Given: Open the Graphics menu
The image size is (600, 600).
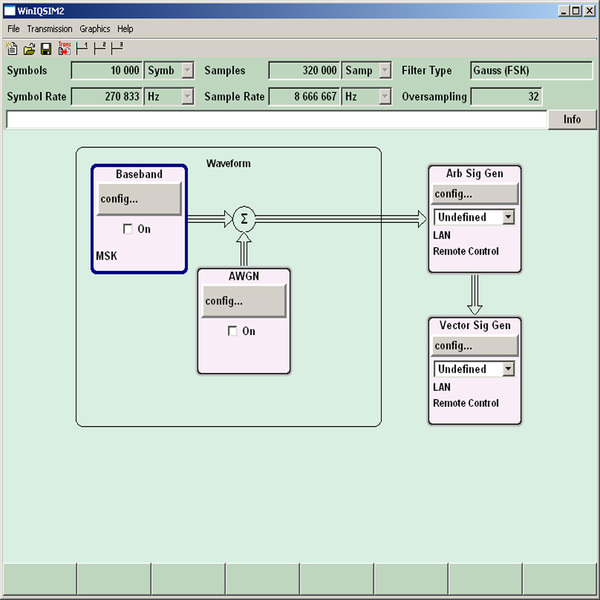Looking at the screenshot, I should click(x=95, y=29).
